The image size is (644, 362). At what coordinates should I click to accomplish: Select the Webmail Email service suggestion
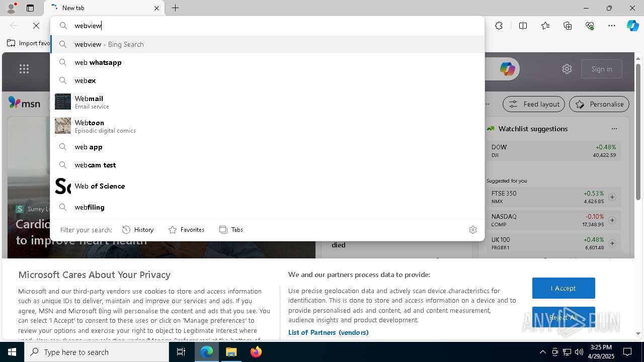(x=267, y=102)
